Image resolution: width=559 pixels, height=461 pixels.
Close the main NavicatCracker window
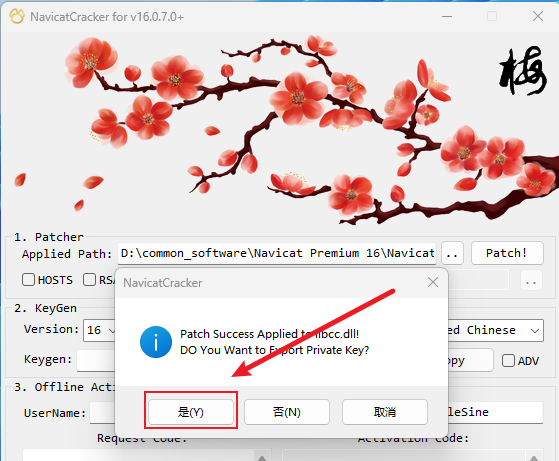[x=538, y=16]
